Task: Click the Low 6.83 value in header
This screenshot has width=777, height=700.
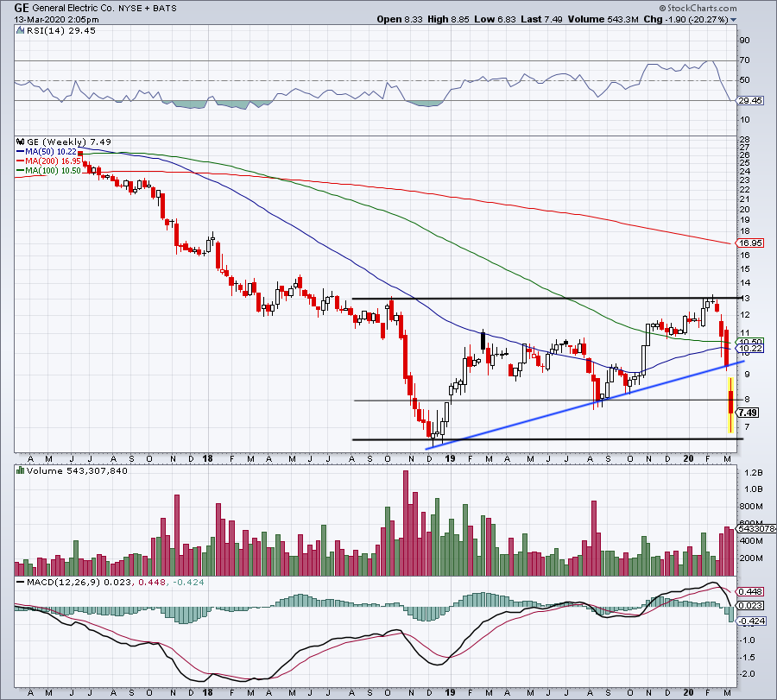Action: [x=495, y=19]
